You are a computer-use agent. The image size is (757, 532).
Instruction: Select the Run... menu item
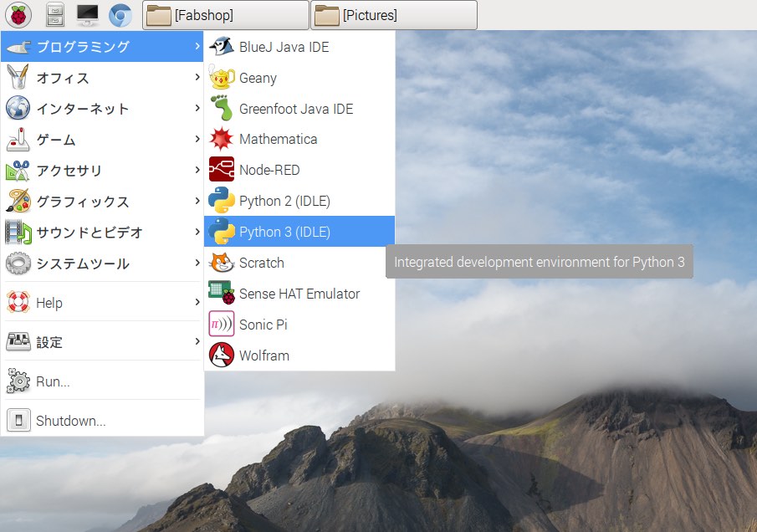[102, 381]
